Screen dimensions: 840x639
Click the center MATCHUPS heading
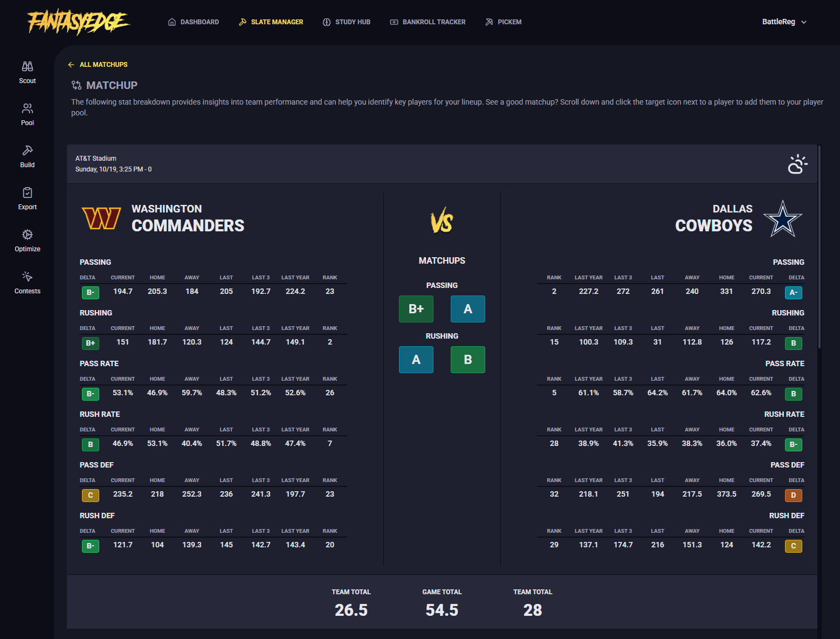point(442,260)
